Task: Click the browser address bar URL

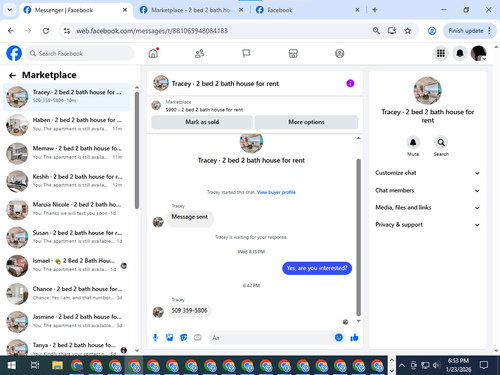Action: 152,31
